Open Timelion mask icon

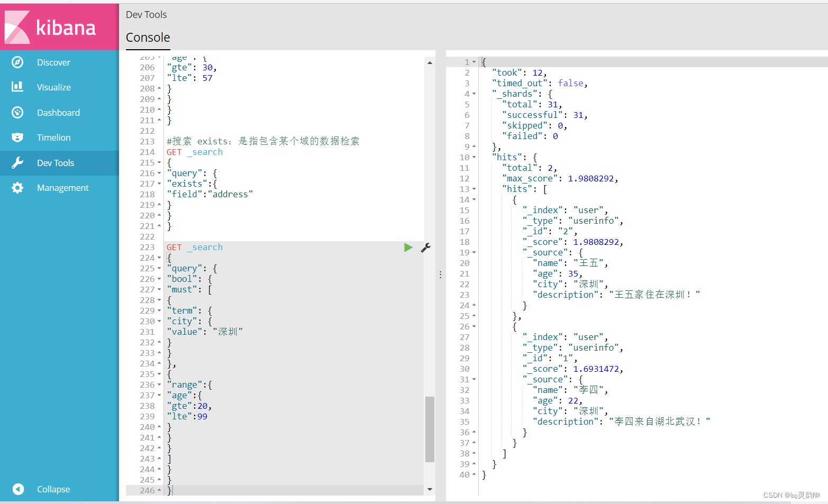[17, 138]
